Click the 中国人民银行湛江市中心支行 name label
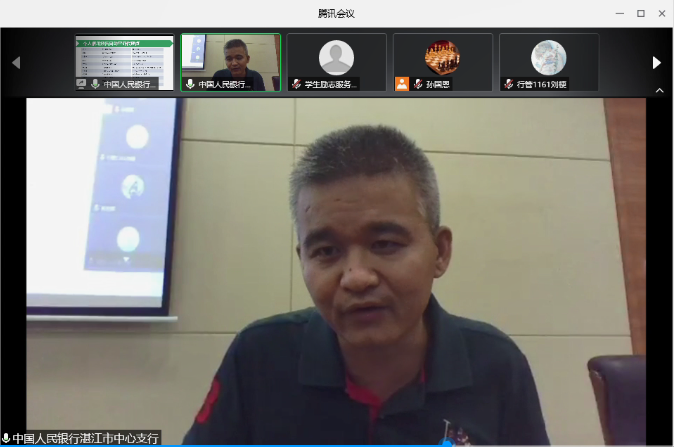 [86, 438]
